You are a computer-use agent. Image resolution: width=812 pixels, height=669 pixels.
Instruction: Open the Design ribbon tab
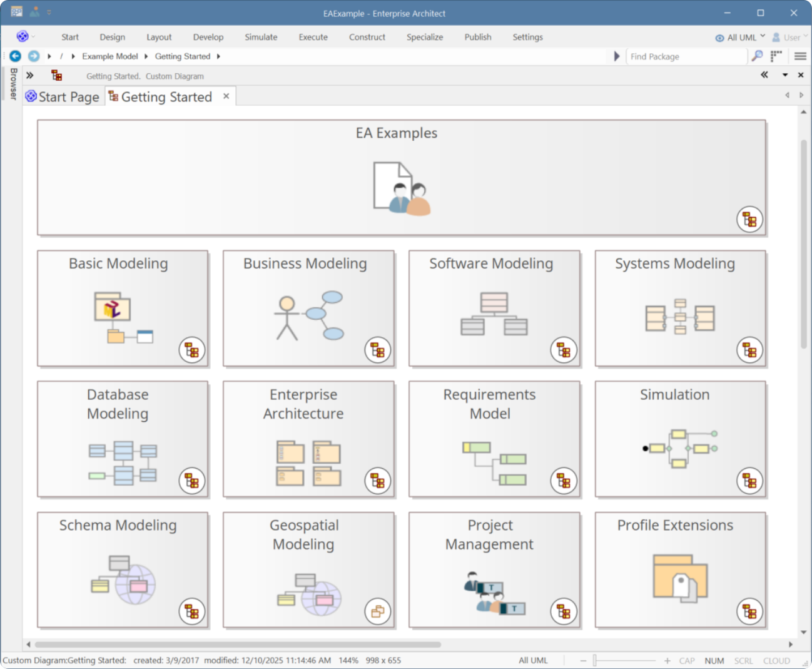click(113, 37)
